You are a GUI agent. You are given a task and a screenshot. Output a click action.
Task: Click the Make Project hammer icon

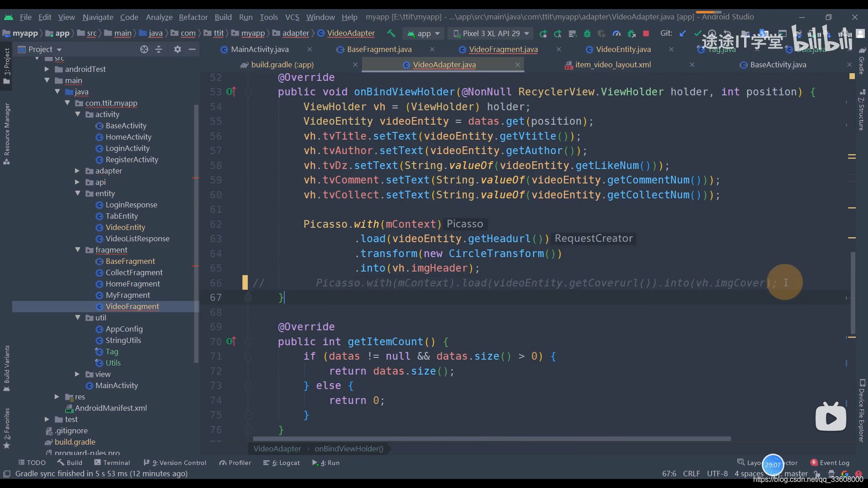[x=391, y=33]
